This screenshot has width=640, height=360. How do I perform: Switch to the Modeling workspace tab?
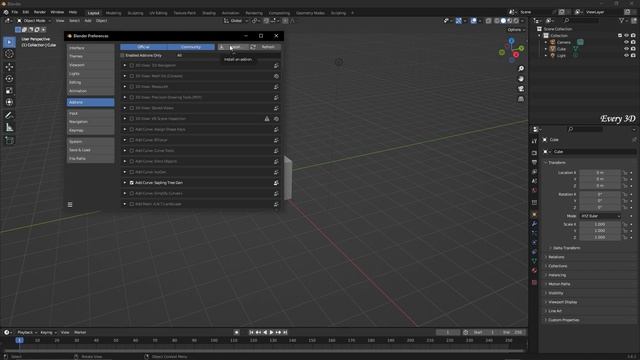point(113,13)
